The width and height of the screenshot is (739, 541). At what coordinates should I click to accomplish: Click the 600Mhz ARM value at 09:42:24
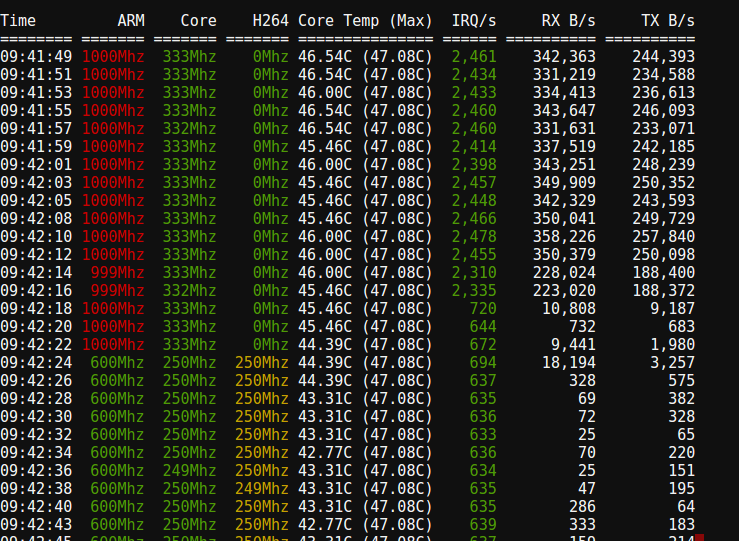(x=117, y=362)
